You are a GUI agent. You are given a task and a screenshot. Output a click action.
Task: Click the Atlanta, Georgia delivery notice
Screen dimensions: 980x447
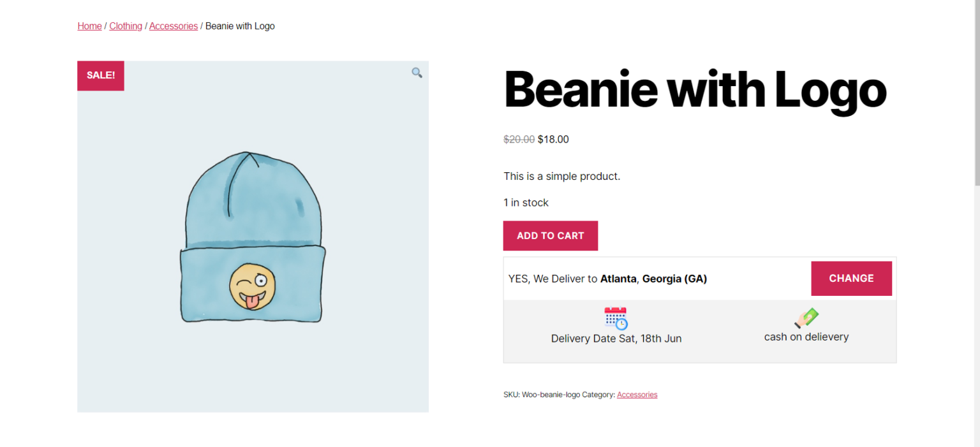pyautogui.click(x=607, y=279)
